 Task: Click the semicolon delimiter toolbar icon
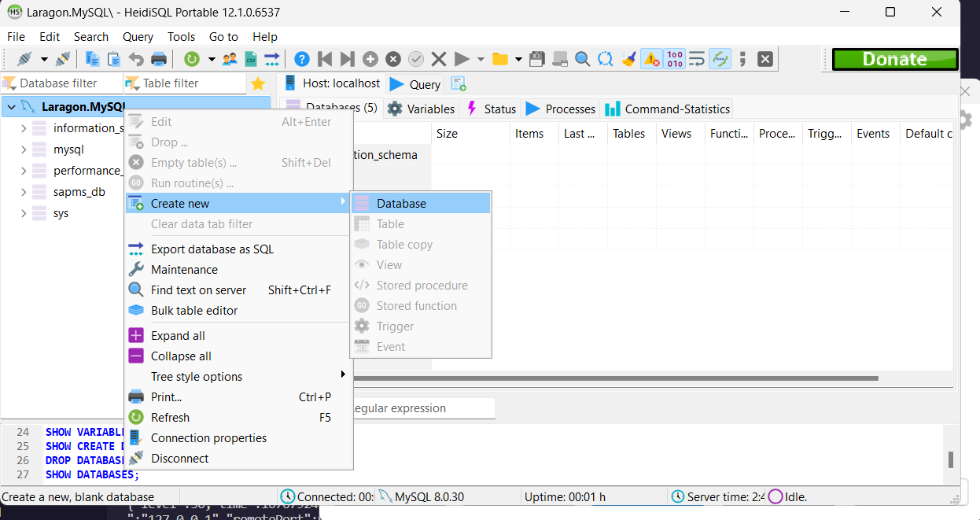pyautogui.click(x=742, y=59)
